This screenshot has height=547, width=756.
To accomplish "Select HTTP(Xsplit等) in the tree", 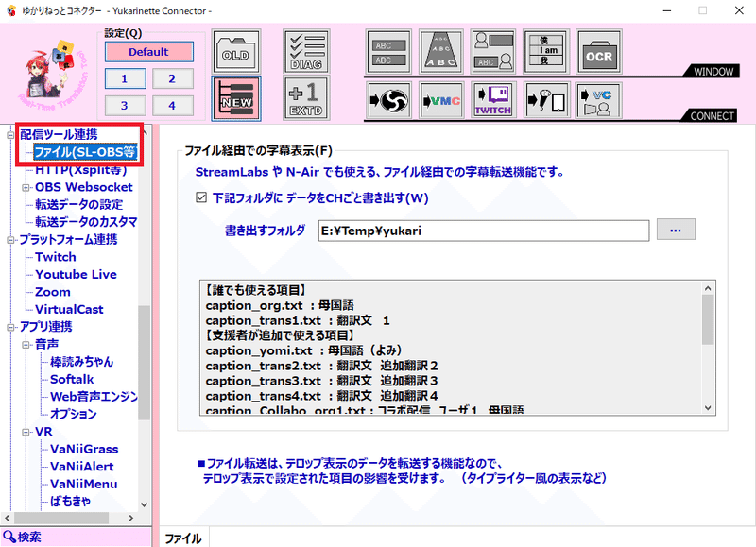I will 81,170.
